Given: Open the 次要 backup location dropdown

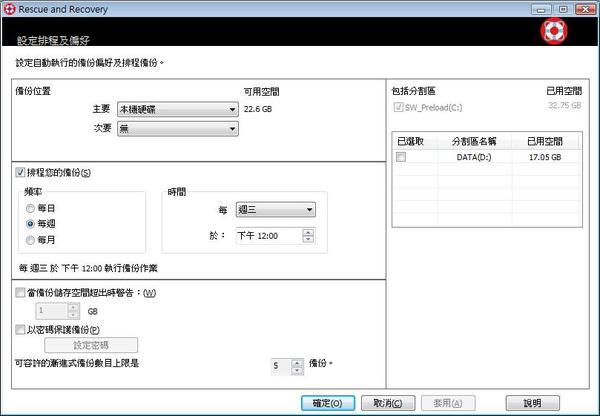Looking at the screenshot, I should coord(178,129).
